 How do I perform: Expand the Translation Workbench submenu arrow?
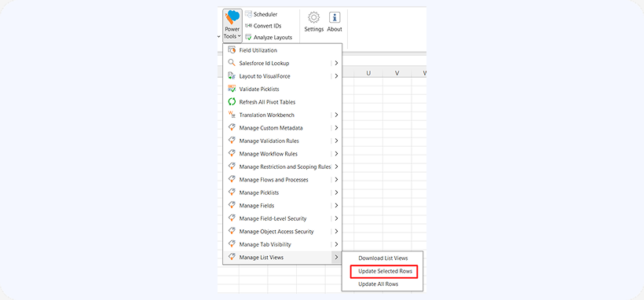[336, 115]
